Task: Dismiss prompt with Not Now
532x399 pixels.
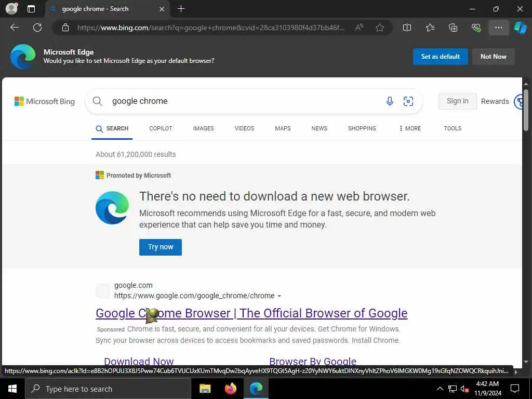Action: 494,57
